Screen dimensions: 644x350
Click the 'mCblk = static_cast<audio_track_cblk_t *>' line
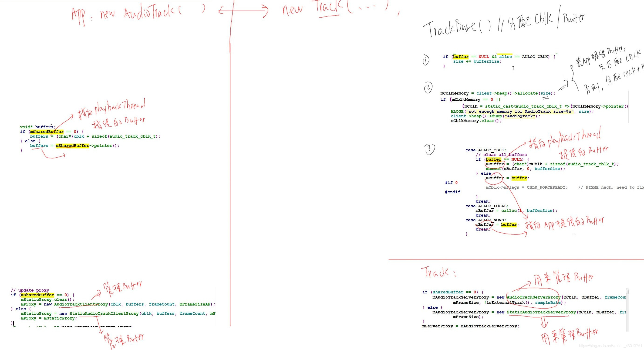pyautogui.click(x=545, y=106)
